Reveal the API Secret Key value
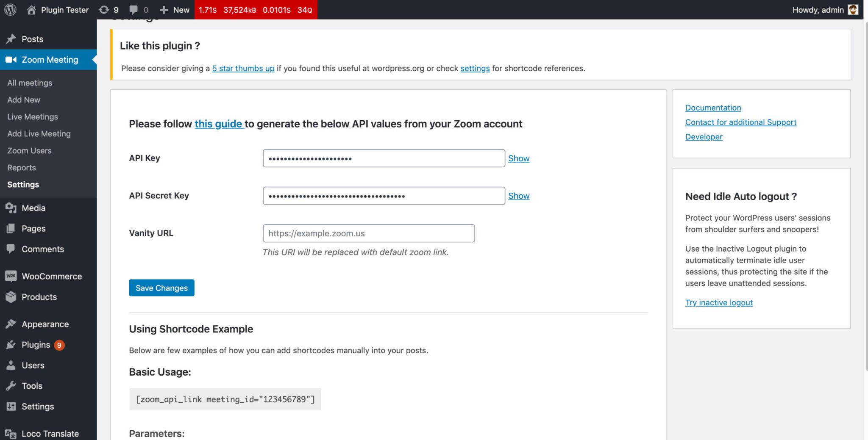This screenshot has height=440, width=868. click(x=518, y=196)
